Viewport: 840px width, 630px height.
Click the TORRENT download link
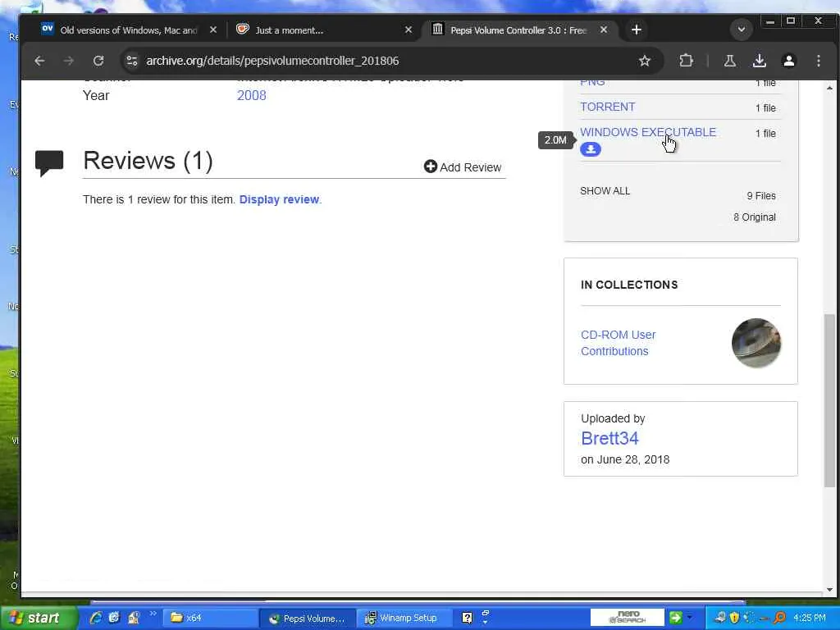(x=608, y=107)
